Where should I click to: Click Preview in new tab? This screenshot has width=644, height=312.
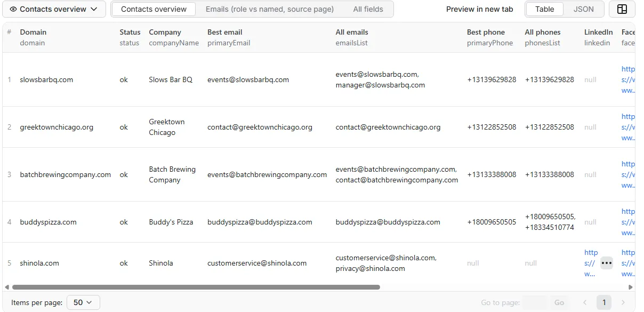coord(479,9)
